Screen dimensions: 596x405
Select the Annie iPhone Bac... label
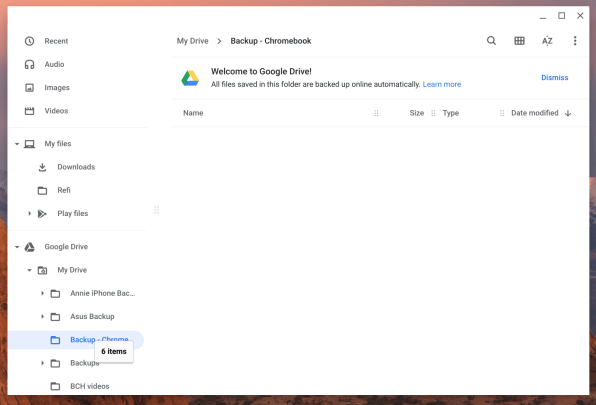tap(102, 293)
